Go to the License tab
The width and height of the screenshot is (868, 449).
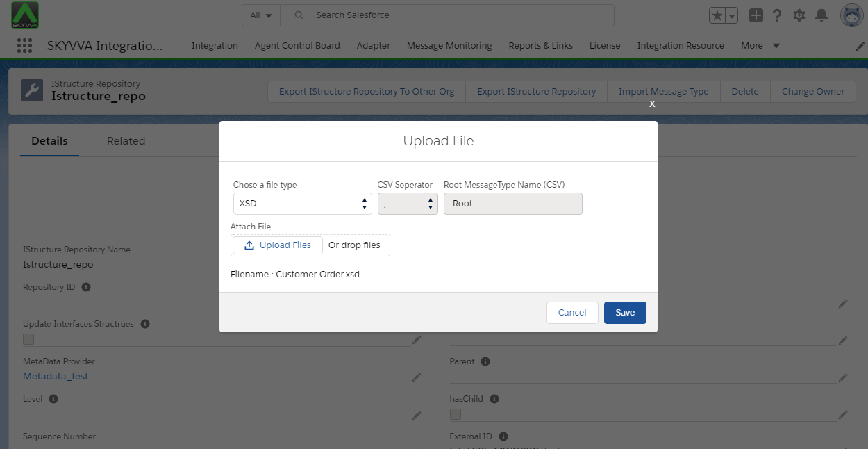(x=605, y=46)
